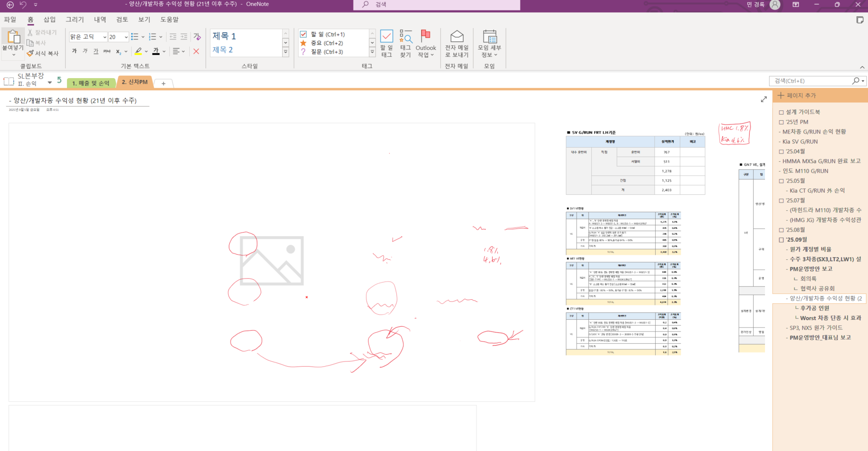Open the font size dropdown showing 20
The height and width of the screenshot is (451, 868).
pyautogui.click(x=126, y=37)
